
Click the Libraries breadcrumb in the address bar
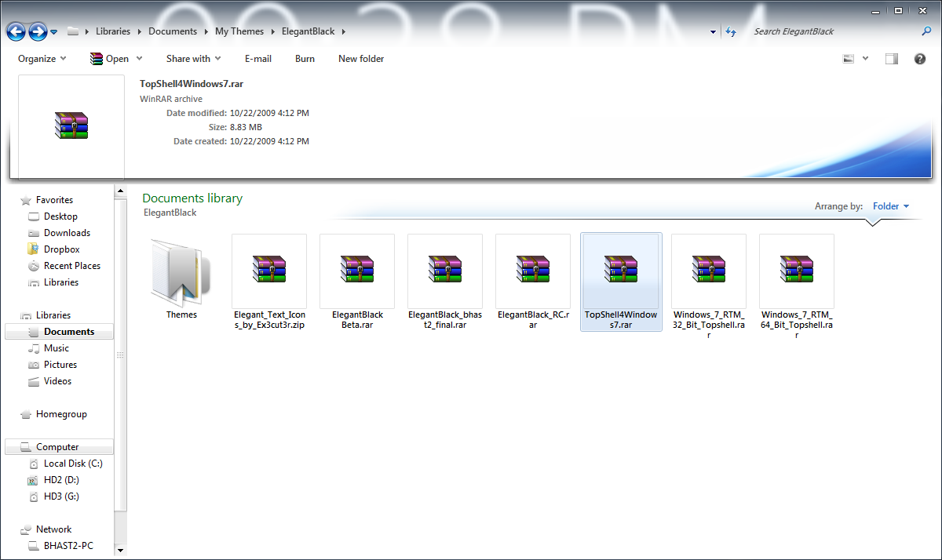(x=113, y=31)
